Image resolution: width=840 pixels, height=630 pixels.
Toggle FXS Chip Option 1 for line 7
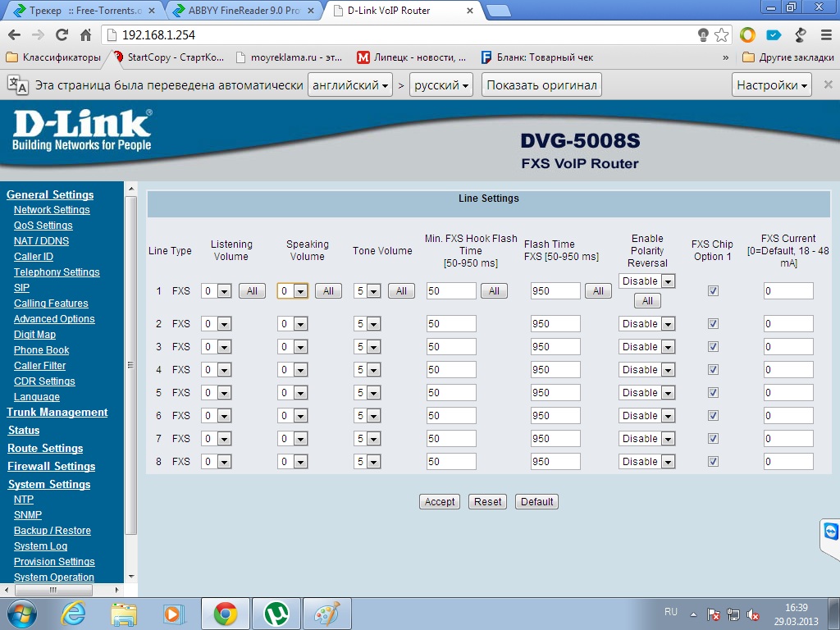coord(713,439)
